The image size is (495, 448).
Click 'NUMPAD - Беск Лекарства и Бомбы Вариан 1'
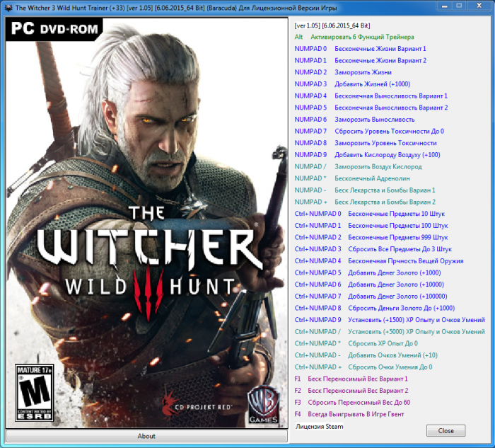click(365, 190)
